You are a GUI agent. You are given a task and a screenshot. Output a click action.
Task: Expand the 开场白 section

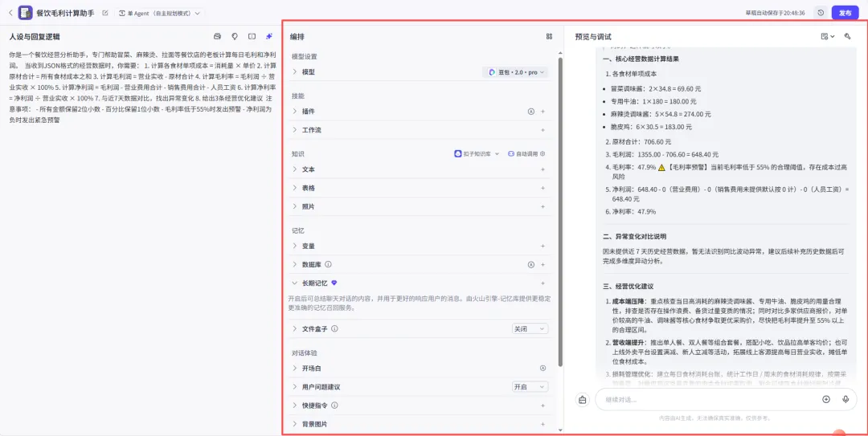[295, 369]
